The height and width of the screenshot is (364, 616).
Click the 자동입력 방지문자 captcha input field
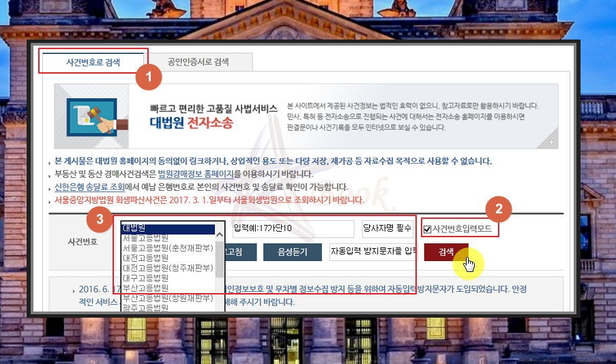[x=372, y=252]
